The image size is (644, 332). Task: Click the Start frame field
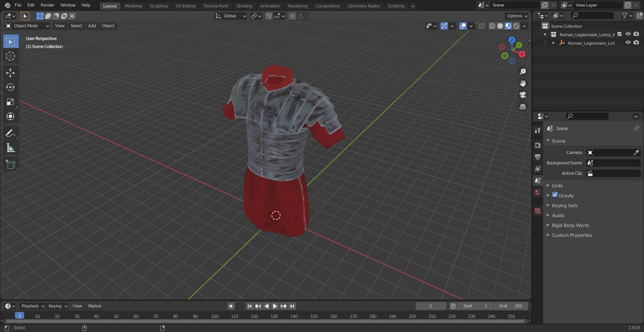pyautogui.click(x=476, y=306)
